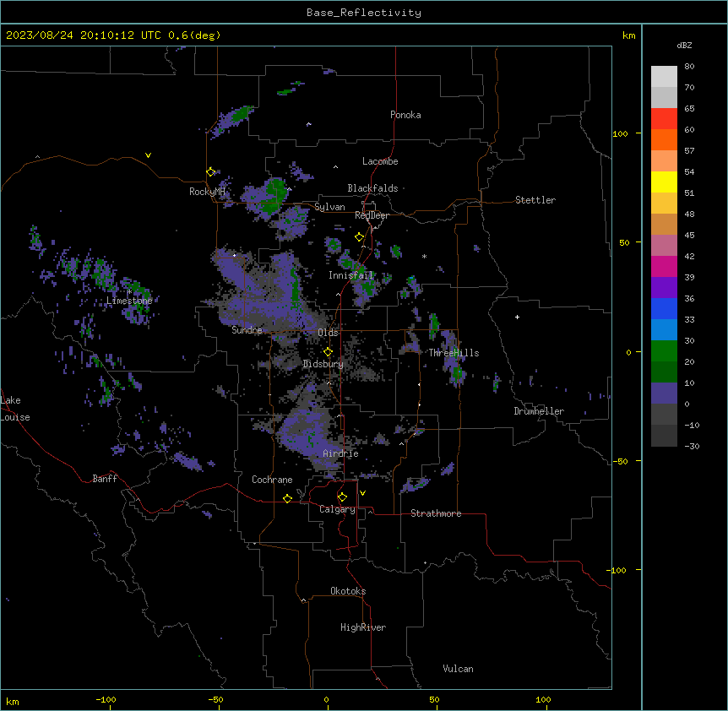Click the Lake Louise label
Viewport: 728px width, 711px height.
15,409
